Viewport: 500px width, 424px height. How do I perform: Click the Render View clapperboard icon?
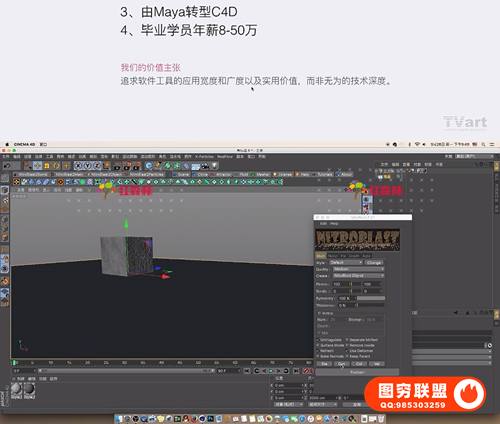(x=117, y=166)
